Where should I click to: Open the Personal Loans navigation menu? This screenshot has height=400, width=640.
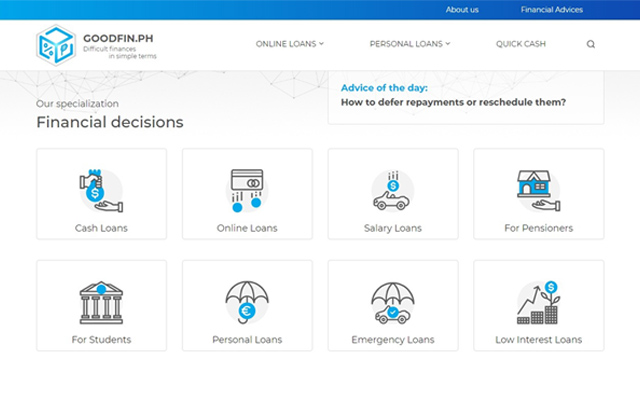[410, 44]
